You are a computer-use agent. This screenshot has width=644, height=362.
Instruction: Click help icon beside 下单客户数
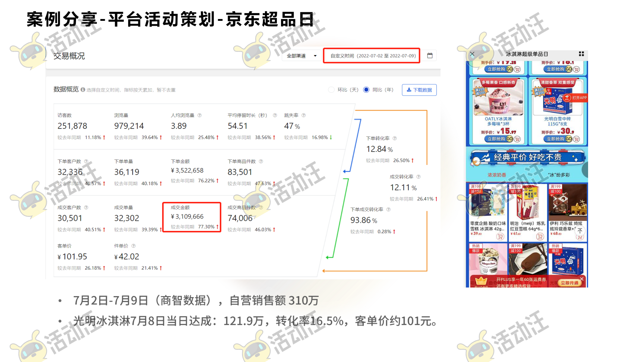point(86,162)
